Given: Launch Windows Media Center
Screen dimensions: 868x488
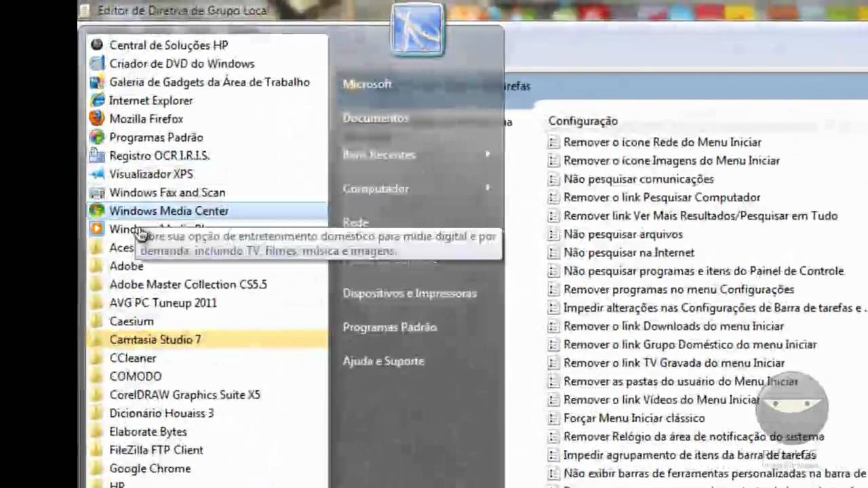Looking at the screenshot, I should pos(208,211).
